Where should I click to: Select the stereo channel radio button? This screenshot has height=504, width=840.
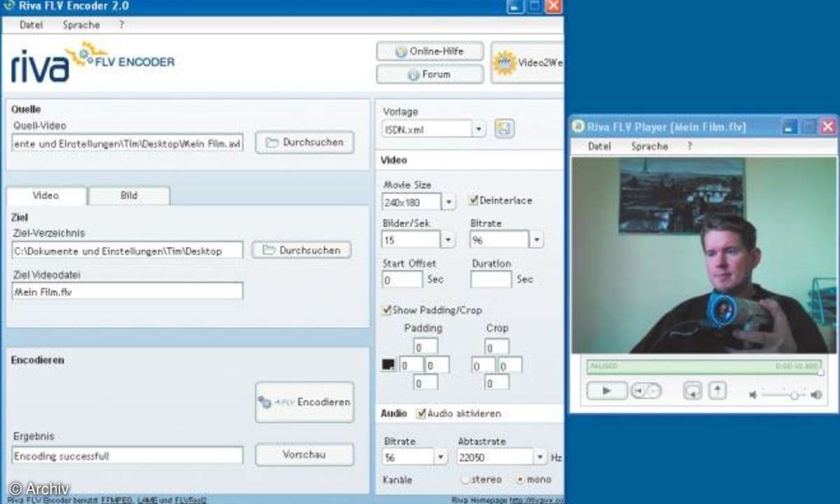tap(465, 480)
